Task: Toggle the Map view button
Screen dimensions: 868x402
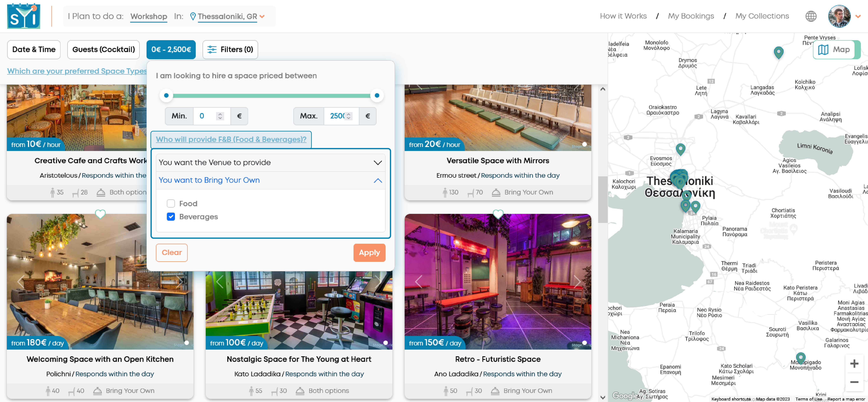Action: point(836,50)
